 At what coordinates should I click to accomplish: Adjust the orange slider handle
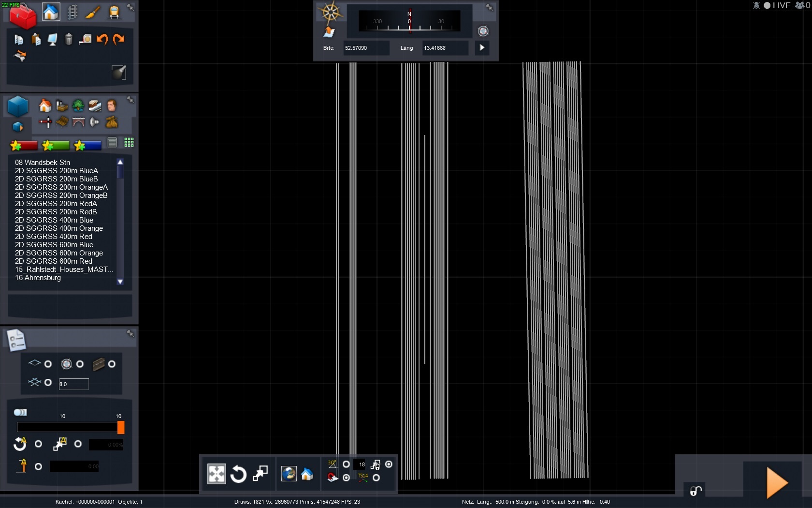pyautogui.click(x=121, y=427)
